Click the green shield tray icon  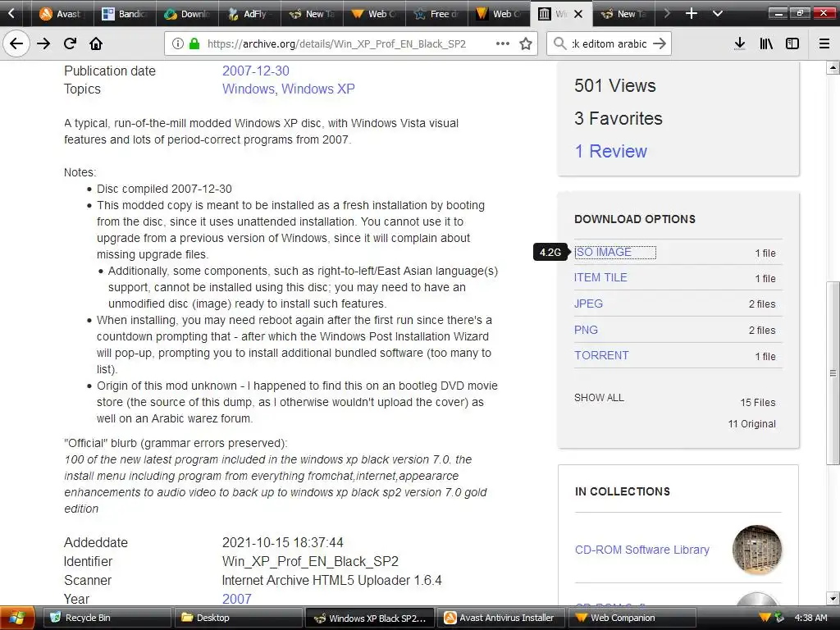point(779,618)
